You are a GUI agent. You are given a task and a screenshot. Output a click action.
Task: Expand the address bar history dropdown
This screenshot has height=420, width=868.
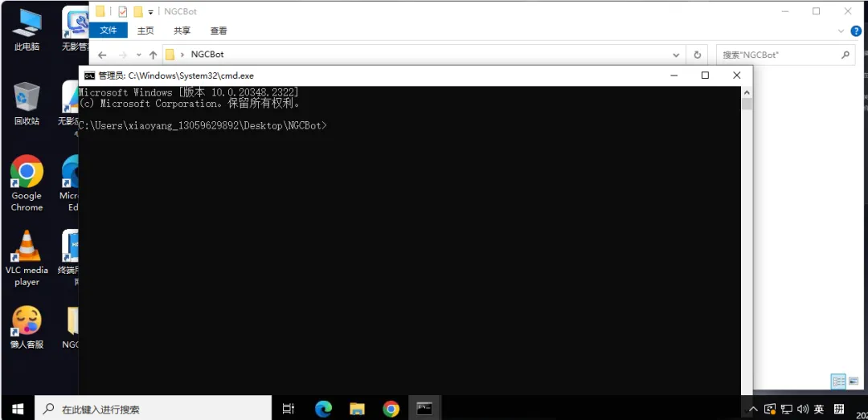tap(676, 55)
